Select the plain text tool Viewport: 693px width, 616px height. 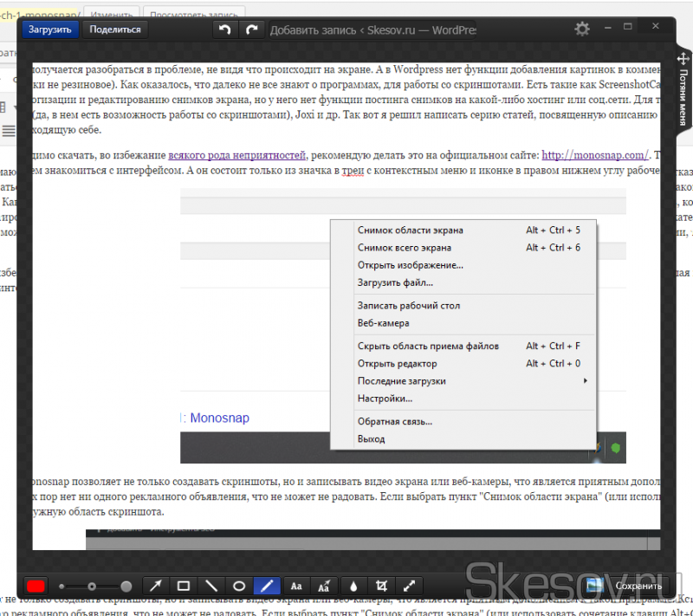tap(296, 586)
